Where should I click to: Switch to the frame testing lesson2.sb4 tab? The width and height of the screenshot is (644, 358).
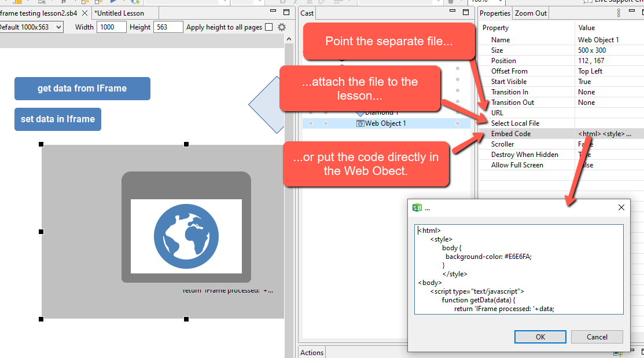(x=38, y=13)
